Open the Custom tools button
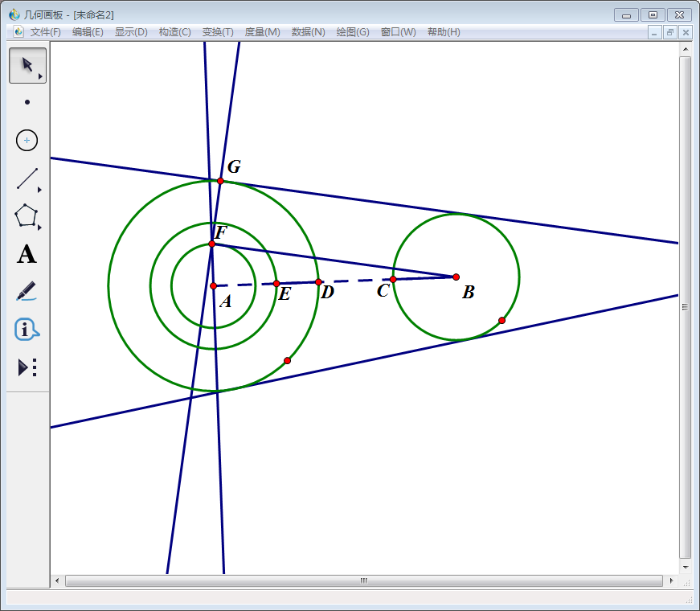The width and height of the screenshot is (700, 611). point(27,367)
